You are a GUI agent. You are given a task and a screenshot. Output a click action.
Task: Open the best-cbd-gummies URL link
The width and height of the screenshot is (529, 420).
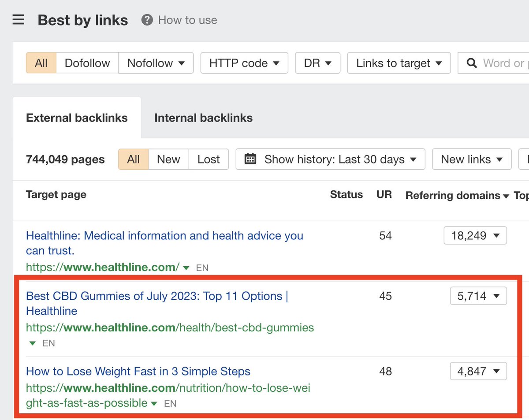[170, 327]
